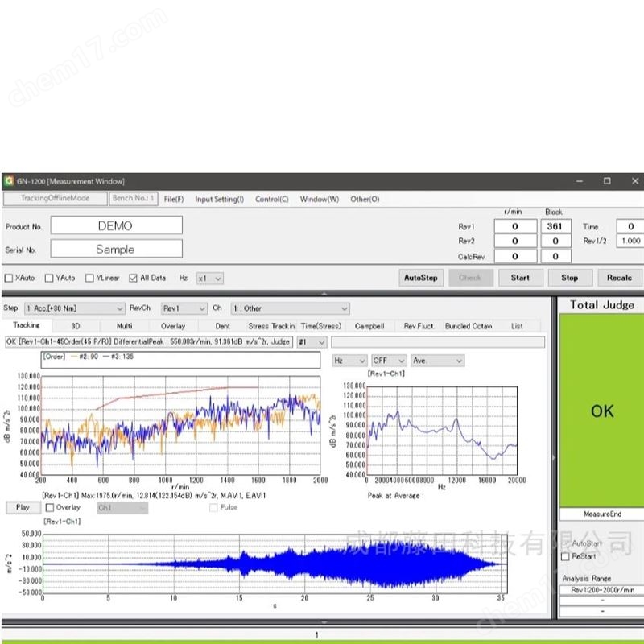Viewport: 644px width, 644px height.
Task: Click the Stop button
Action: tap(570, 278)
